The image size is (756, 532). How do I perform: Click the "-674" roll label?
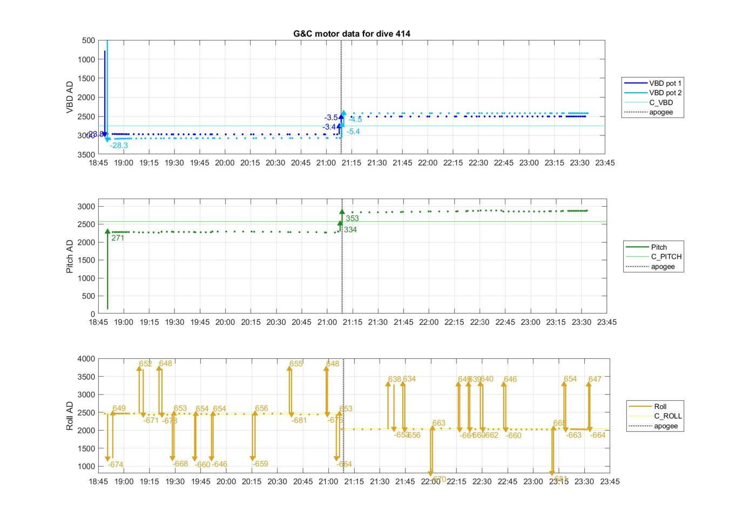(x=116, y=465)
